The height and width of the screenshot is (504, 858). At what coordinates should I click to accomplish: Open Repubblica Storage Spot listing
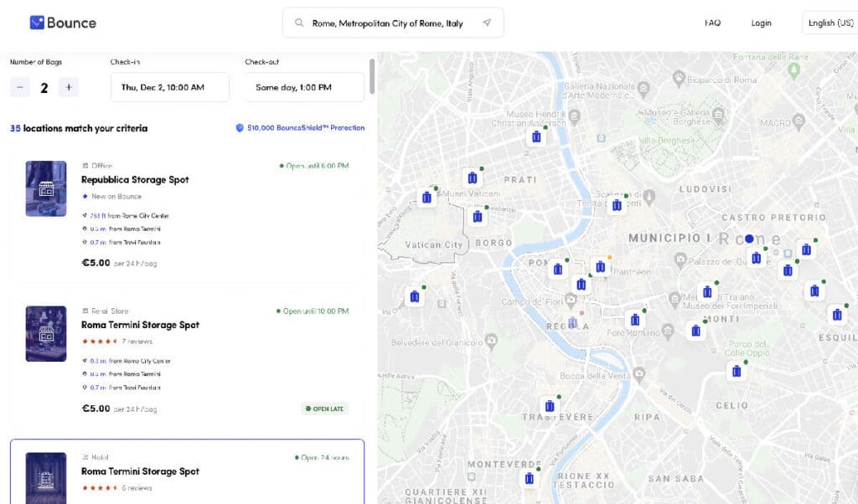(135, 180)
